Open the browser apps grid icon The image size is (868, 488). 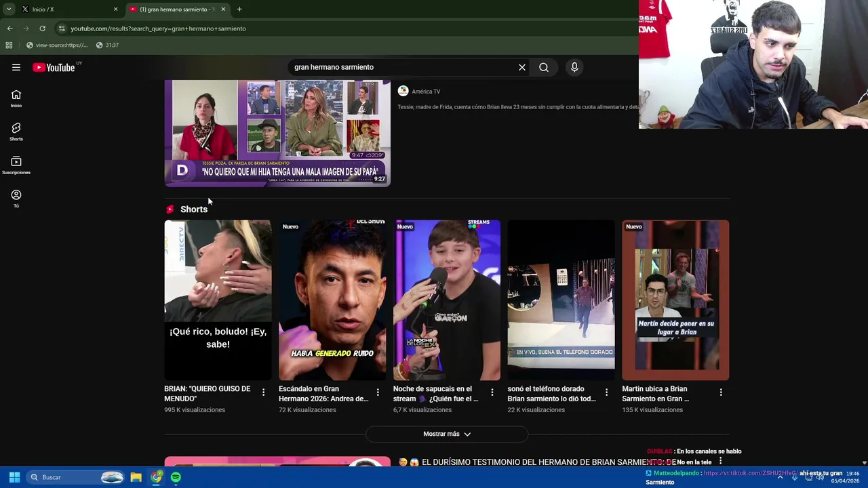click(9, 45)
